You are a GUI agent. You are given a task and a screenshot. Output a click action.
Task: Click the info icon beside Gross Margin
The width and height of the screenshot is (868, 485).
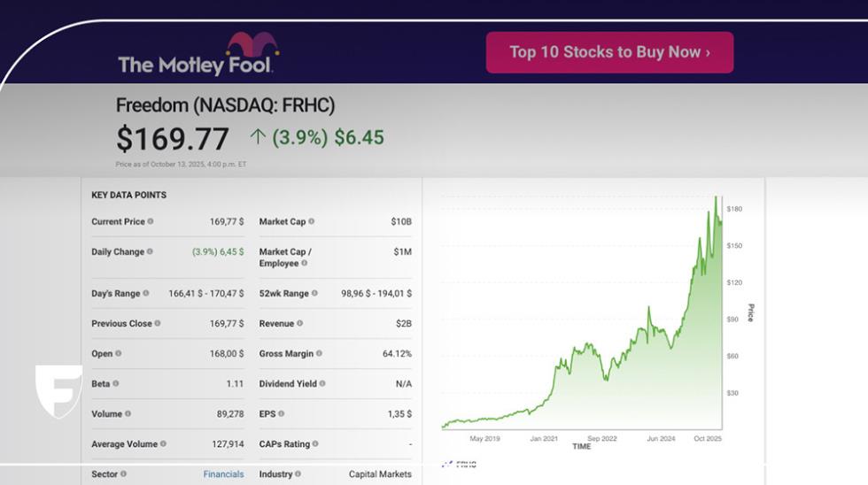tap(320, 353)
